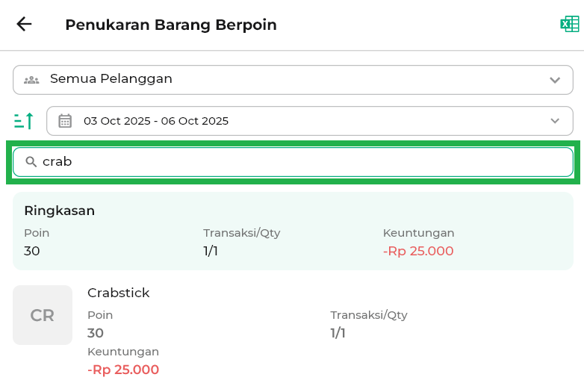Click the Semua Pelanggan label
The width and height of the screenshot is (584, 392).
click(111, 78)
